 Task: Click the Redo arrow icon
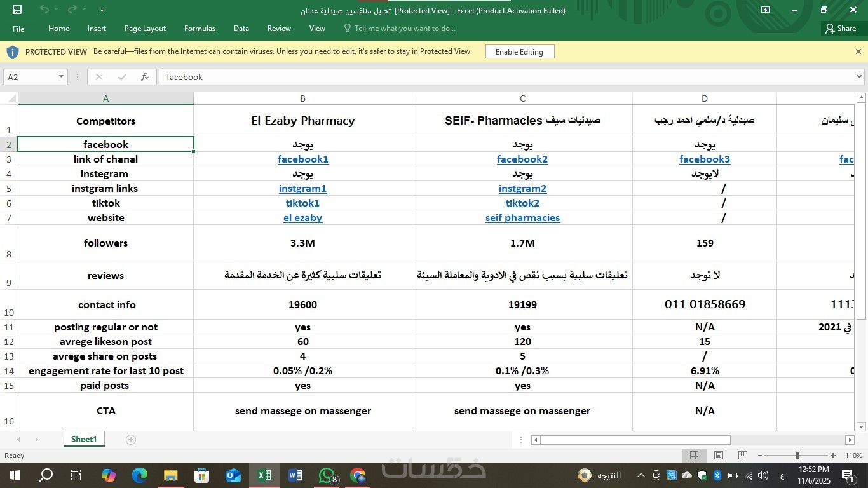72,10
